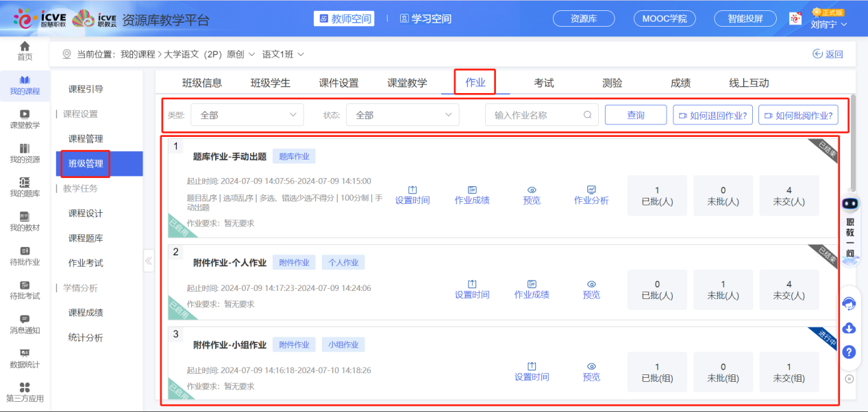This screenshot has height=412, width=868.
Task: Open 消息通知 in the sidebar
Action: 25,319
